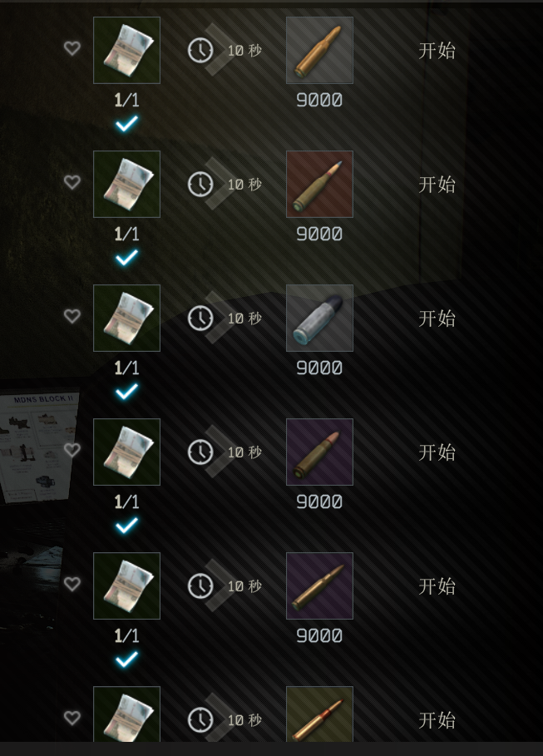The width and height of the screenshot is (543, 756).
Task: Click the heart icon on the fifth recipe
Action: point(72,585)
